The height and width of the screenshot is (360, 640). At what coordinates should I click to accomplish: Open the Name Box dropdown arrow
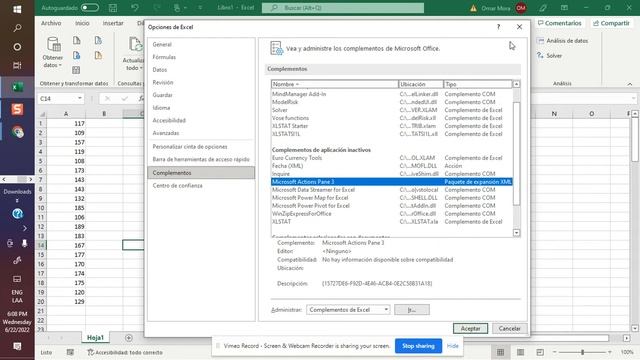click(80, 98)
